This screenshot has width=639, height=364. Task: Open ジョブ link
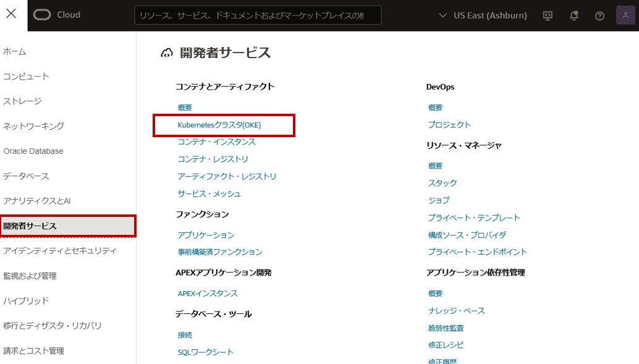(439, 200)
